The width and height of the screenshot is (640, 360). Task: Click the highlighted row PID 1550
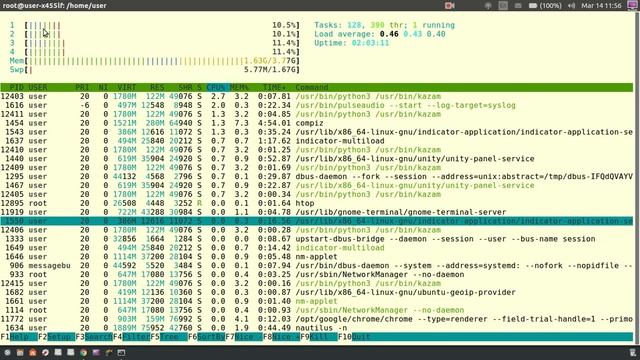coord(317,221)
